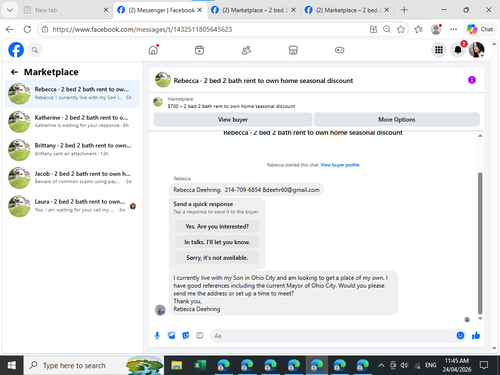Open the Reels video icon
500x375 pixels.
click(x=199, y=50)
